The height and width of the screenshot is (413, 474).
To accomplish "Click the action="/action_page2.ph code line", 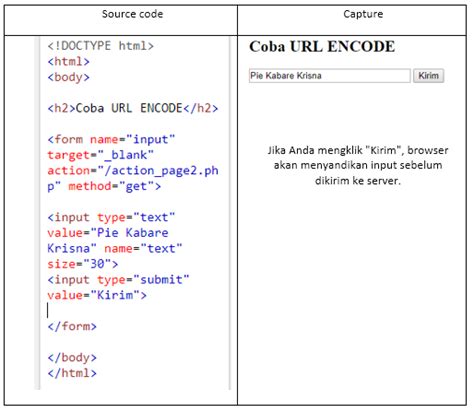I will click(x=133, y=171).
